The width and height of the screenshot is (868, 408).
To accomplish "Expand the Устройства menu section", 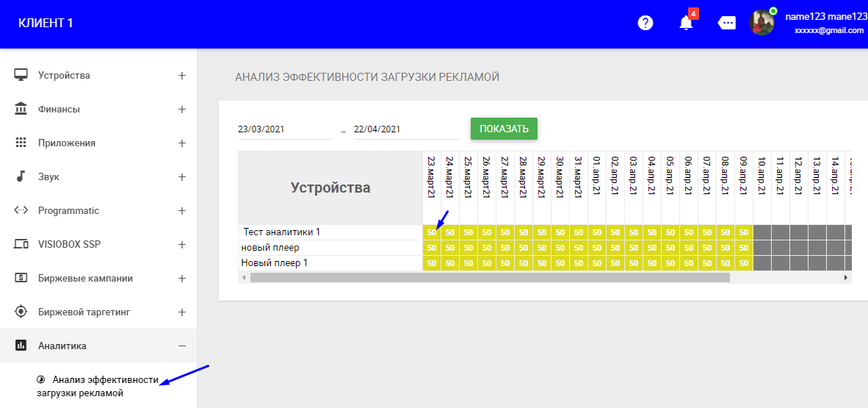I will coord(182,75).
